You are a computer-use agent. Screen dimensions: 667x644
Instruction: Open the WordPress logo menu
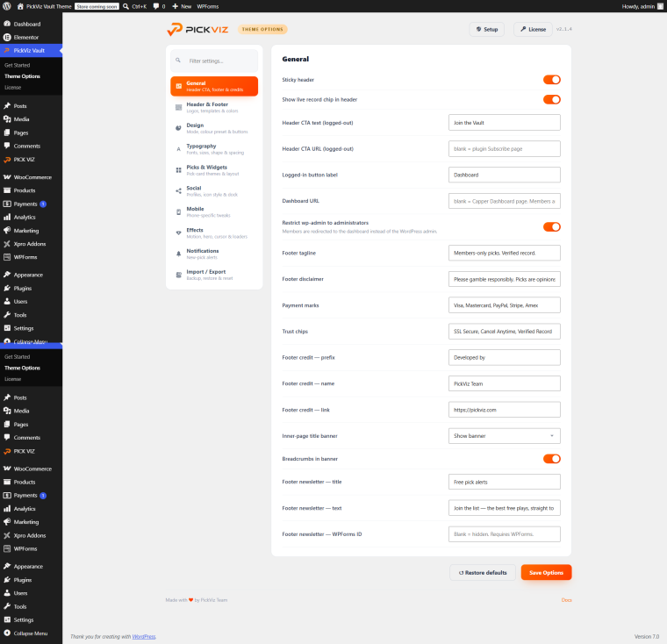click(x=7, y=6)
